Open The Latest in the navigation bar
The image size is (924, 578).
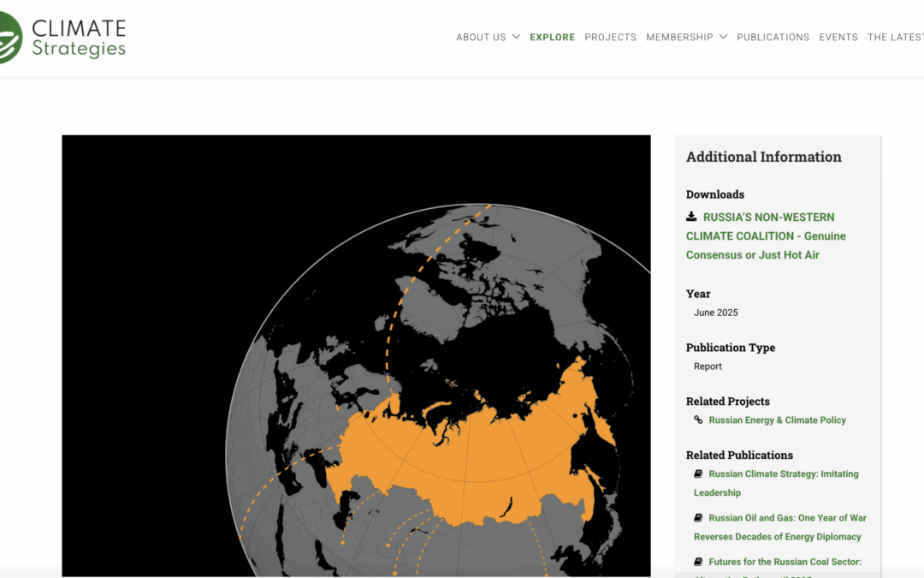pyautogui.click(x=895, y=37)
